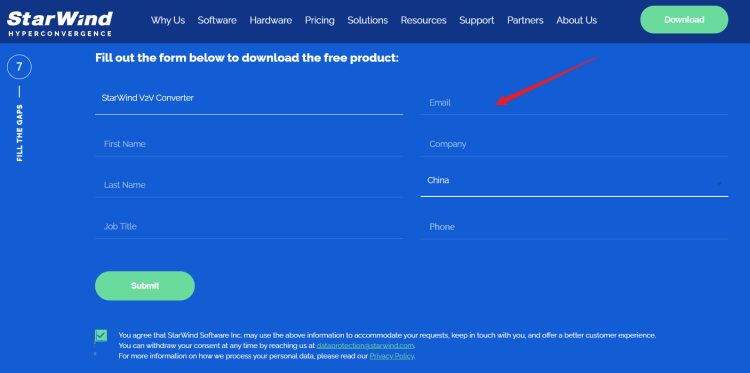Click the step 7 circle indicator
This screenshot has height=373, width=750.
pos(19,67)
